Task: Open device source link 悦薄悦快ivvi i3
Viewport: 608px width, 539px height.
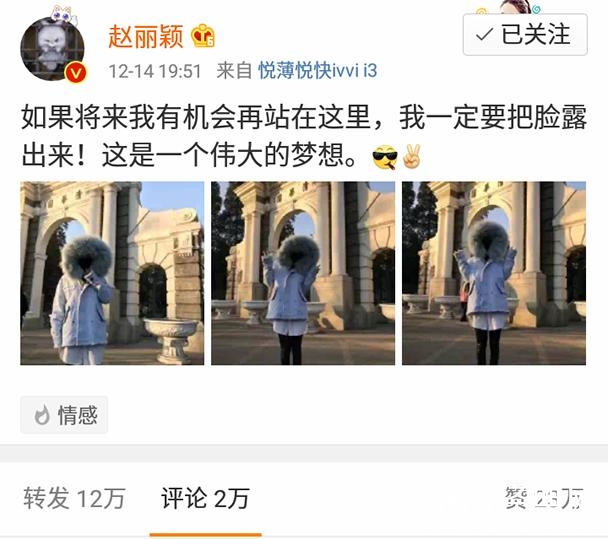Action: click(318, 71)
